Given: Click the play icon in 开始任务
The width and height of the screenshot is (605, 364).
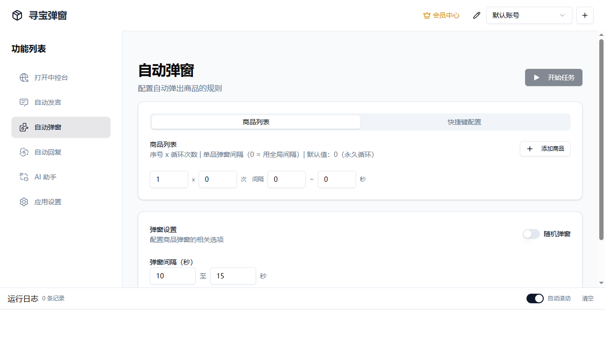Looking at the screenshot, I should click(537, 77).
